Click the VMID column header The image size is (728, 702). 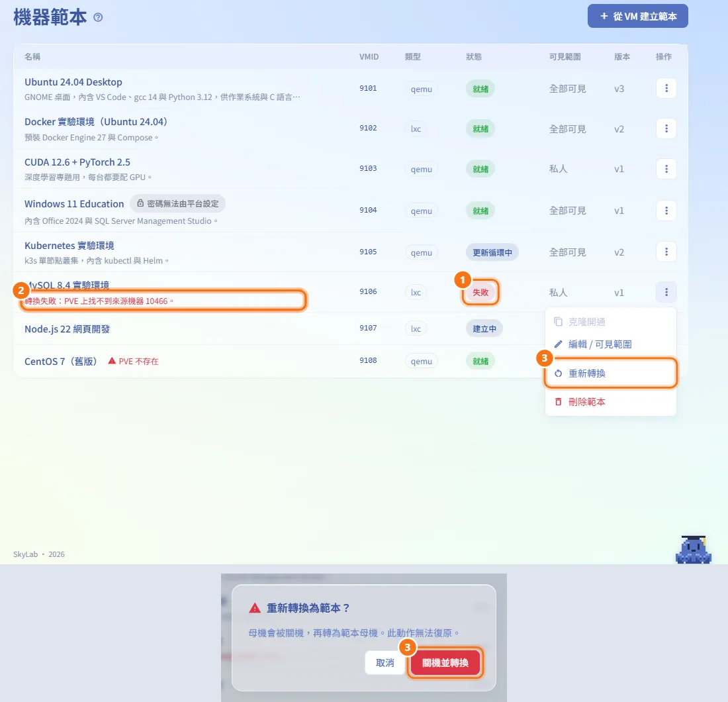[369, 57]
